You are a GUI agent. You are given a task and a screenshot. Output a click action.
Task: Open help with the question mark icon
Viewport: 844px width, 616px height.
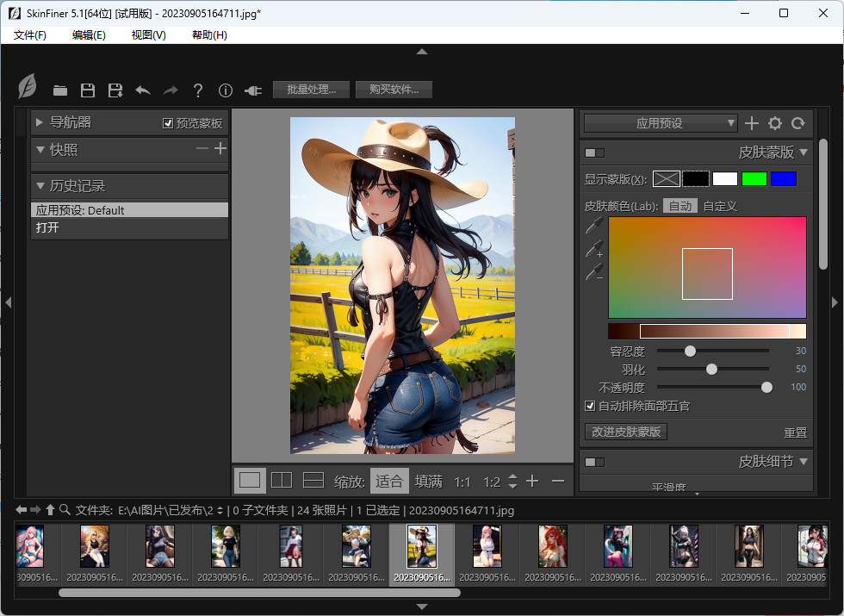point(198,90)
